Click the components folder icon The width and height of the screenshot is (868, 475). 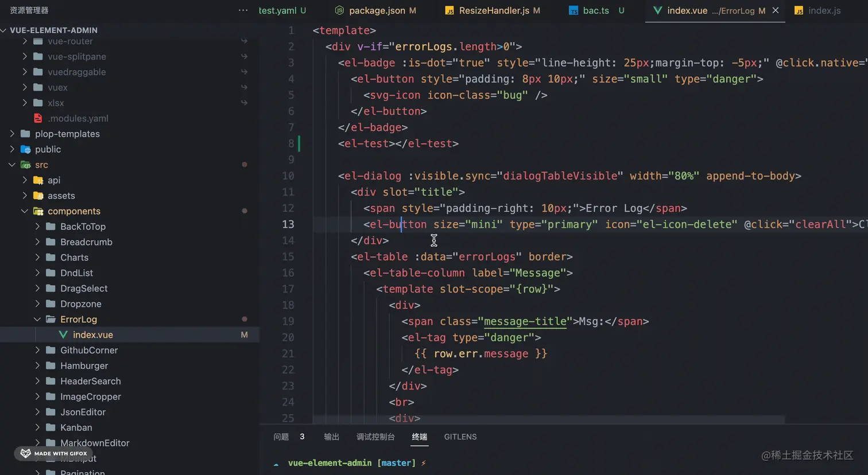(38, 211)
